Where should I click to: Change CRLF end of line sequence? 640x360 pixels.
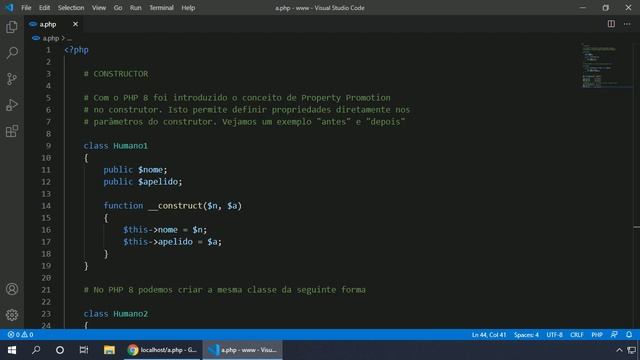point(577,335)
